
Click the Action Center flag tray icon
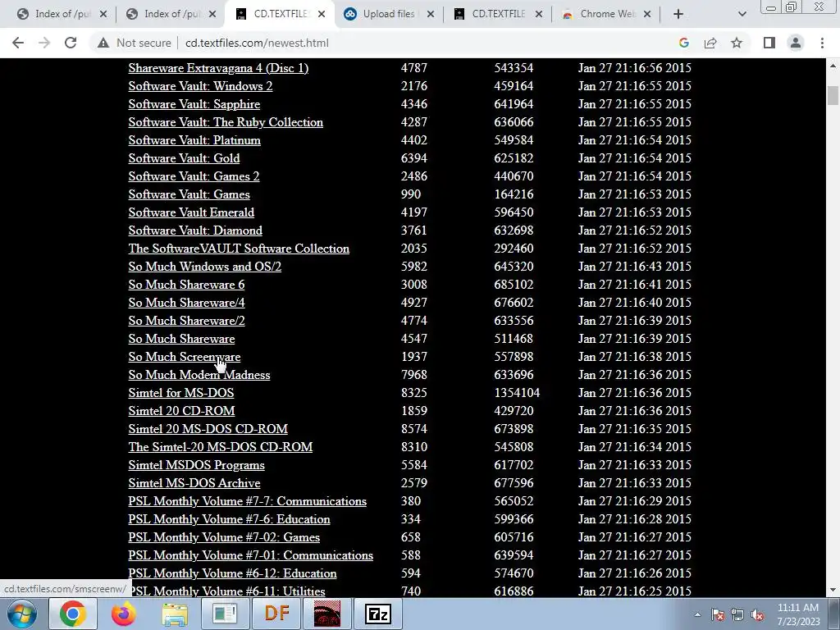click(x=717, y=615)
